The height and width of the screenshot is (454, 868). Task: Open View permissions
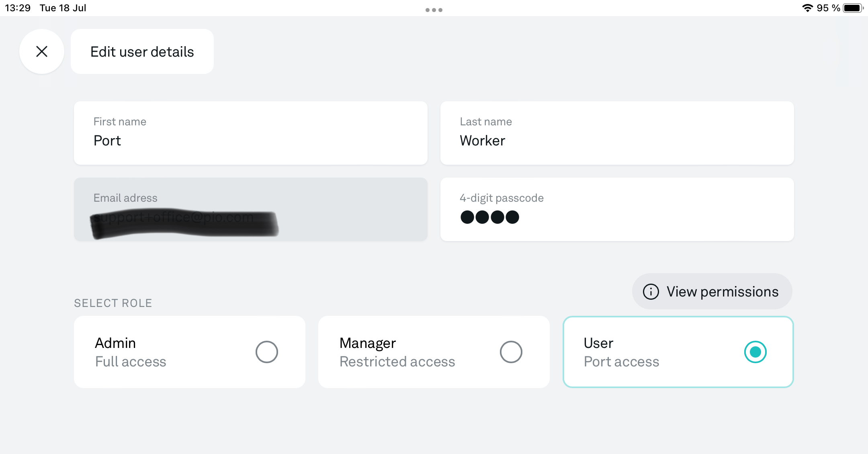[712, 292]
